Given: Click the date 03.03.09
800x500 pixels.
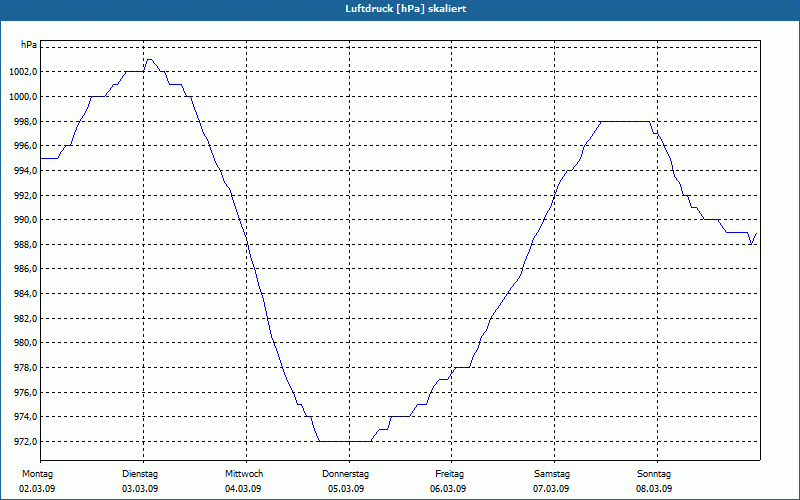Looking at the screenshot, I should point(140,489).
